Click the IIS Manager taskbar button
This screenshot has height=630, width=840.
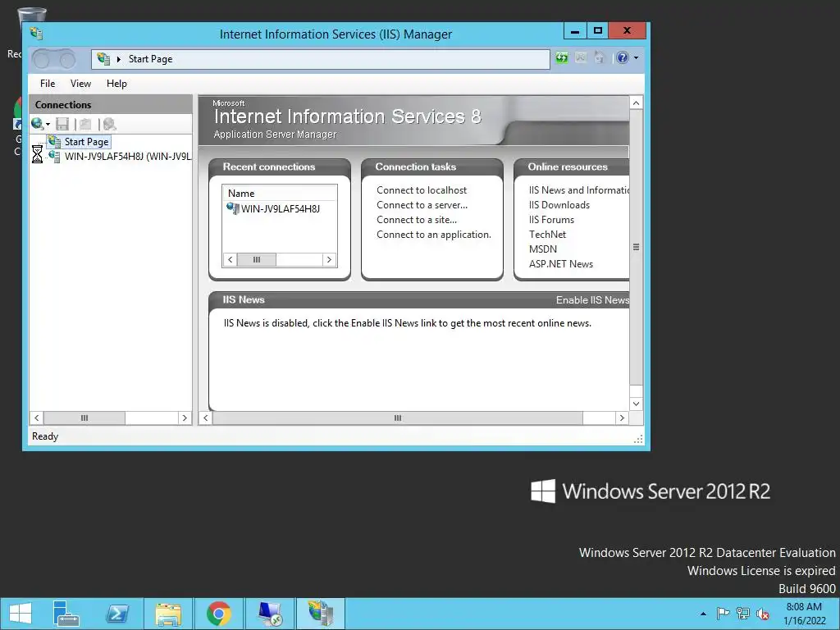click(x=321, y=614)
